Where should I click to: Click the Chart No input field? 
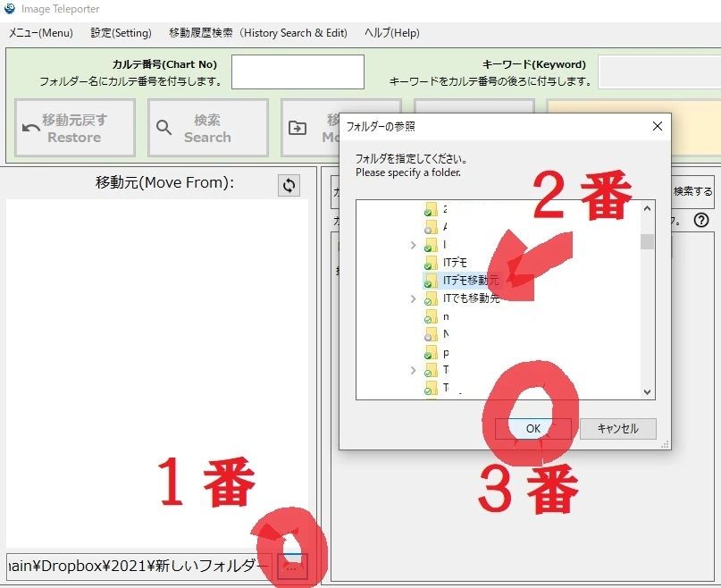298,71
